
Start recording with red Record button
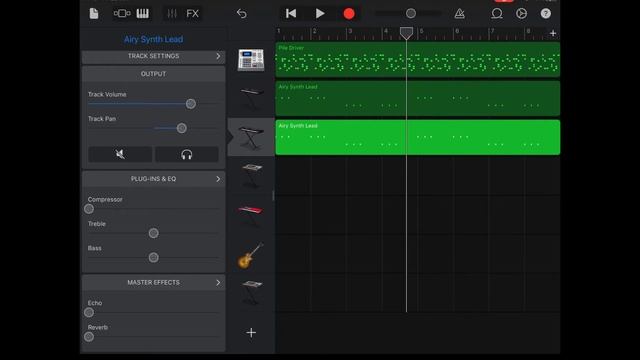click(x=349, y=13)
